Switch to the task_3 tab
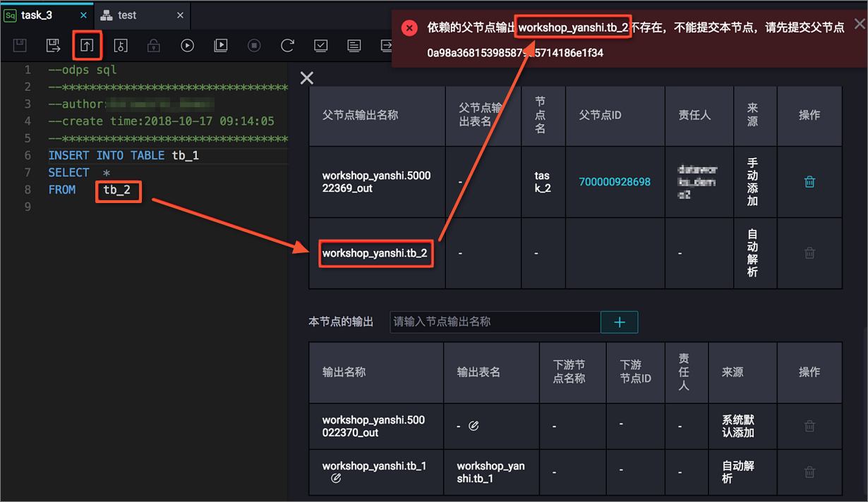 click(x=37, y=15)
